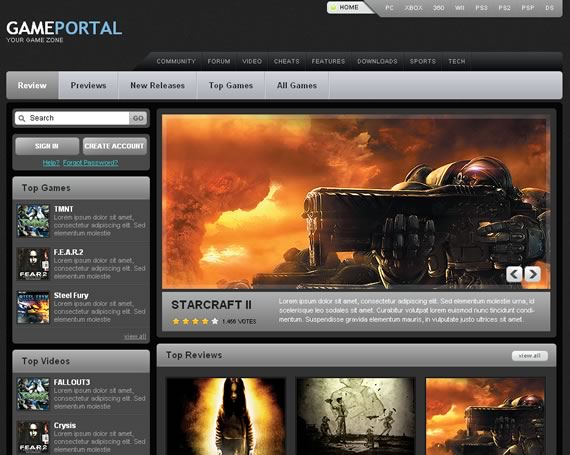Open the sepia soldiers review thumbnail
Image resolution: width=570 pixels, height=455 pixels.
(356, 416)
